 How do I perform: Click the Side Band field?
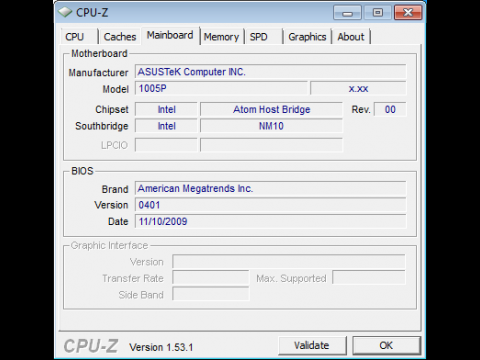tap(210, 294)
